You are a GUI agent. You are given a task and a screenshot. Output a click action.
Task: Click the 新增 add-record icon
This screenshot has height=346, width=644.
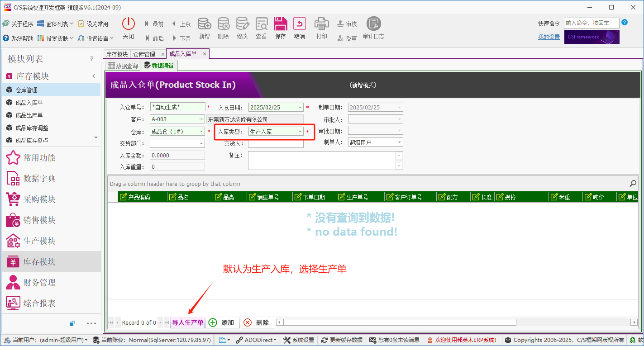tap(205, 28)
